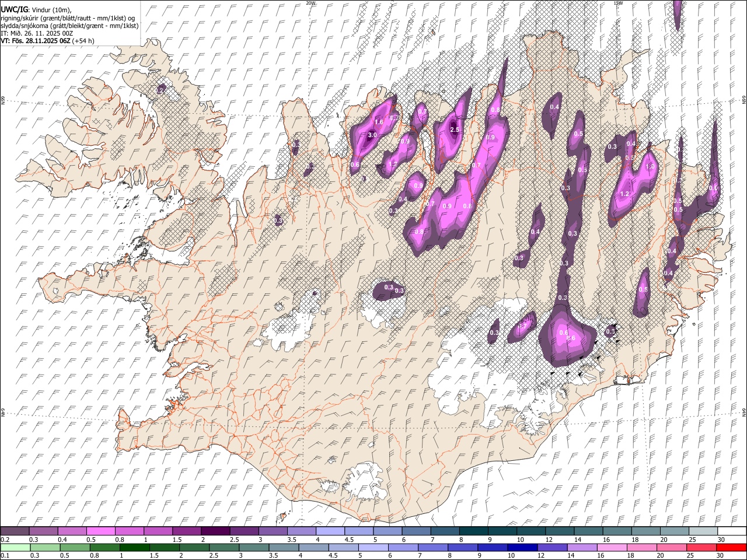747x560 pixels.
Task: Click the violet rain swatch above label 12
Action: point(552,547)
